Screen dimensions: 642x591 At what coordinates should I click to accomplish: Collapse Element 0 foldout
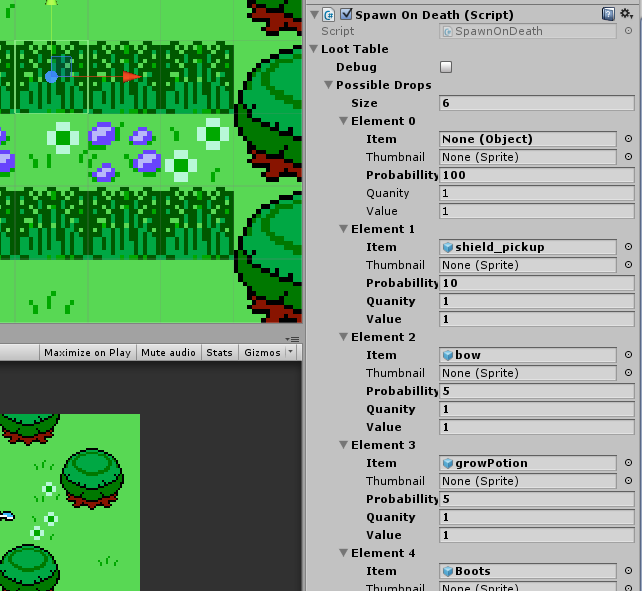(344, 121)
